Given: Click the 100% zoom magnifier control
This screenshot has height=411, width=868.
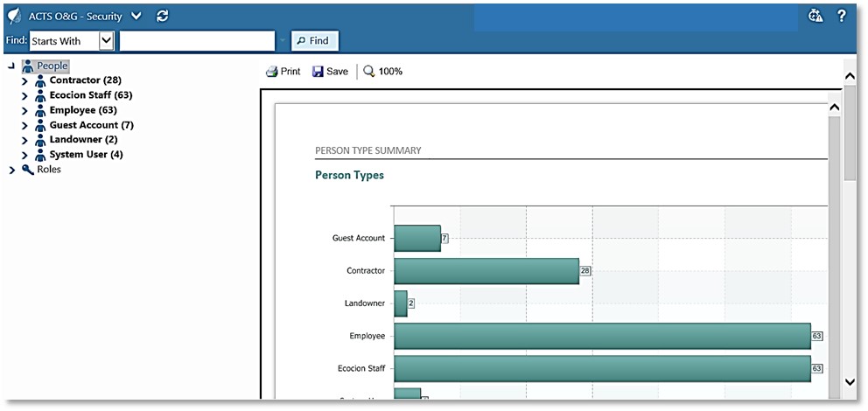Looking at the screenshot, I should 382,72.
